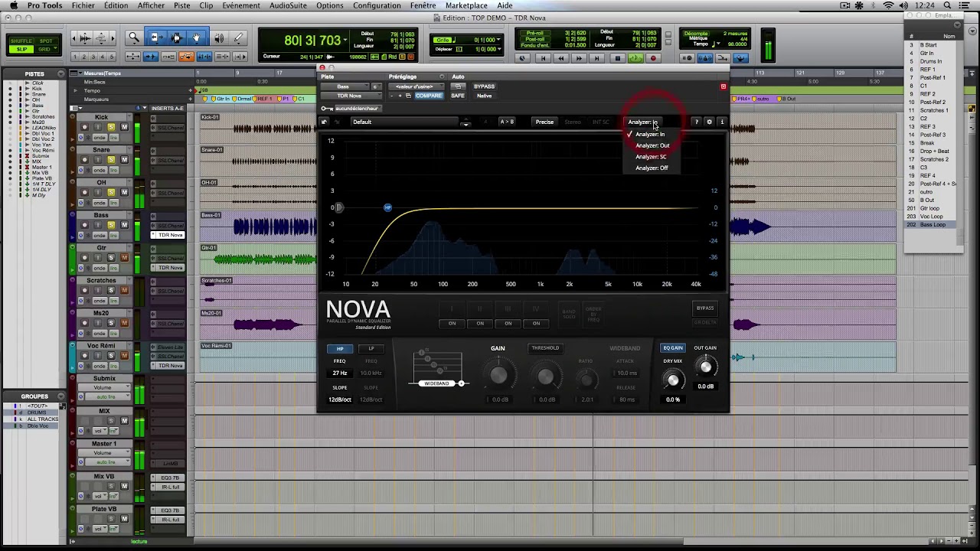Click the COMPARE button
Screen dimensions: 980x551
428,96
